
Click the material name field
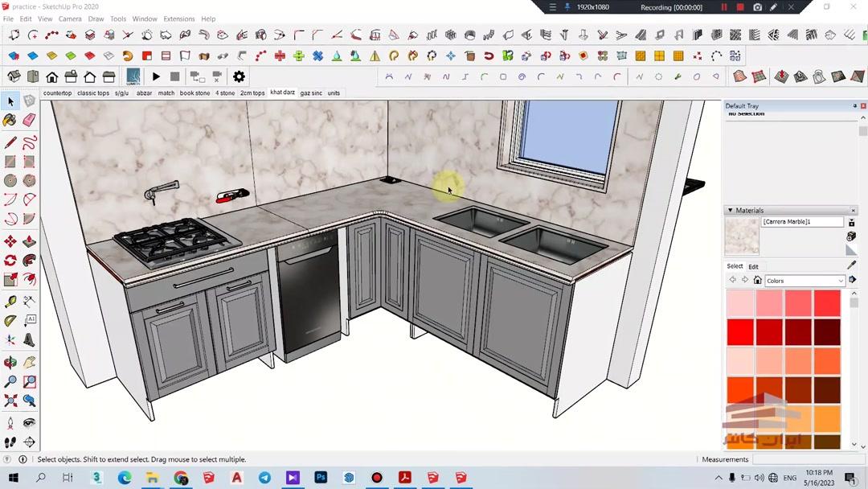pos(803,221)
